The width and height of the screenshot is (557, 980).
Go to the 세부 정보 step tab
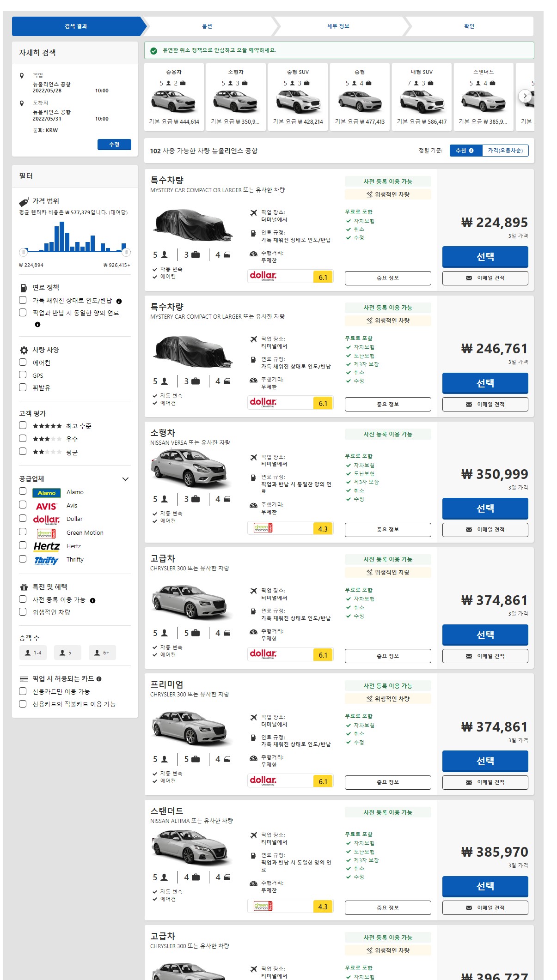pos(338,26)
